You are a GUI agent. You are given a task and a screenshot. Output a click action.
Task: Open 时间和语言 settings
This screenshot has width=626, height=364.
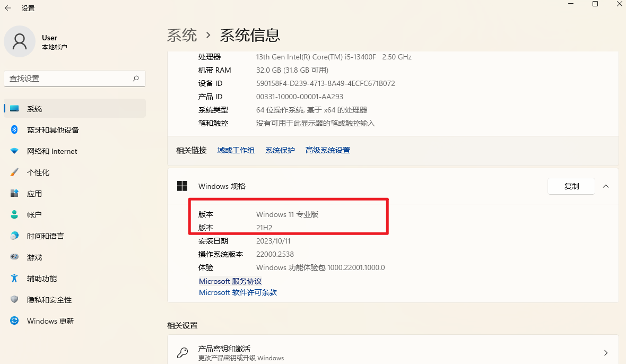45,236
